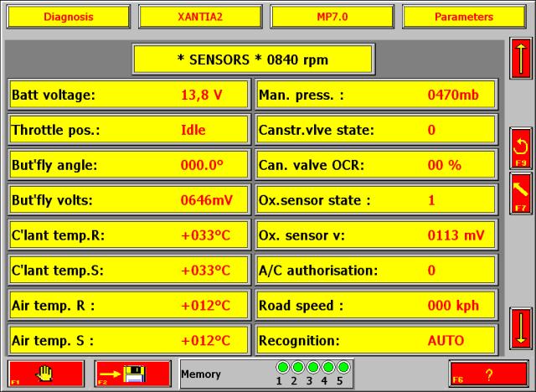The width and height of the screenshot is (536, 392).
Task: Select memory indicator 2
Action: [x=298, y=368]
